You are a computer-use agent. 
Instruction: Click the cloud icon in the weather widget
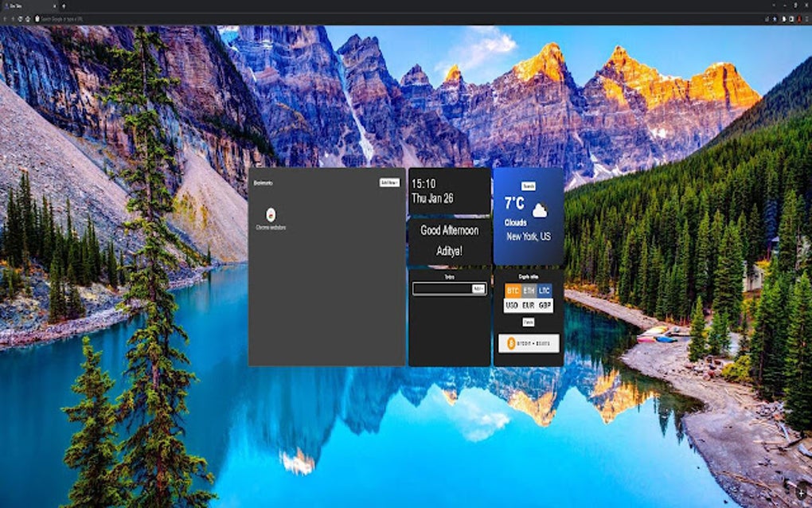click(539, 209)
